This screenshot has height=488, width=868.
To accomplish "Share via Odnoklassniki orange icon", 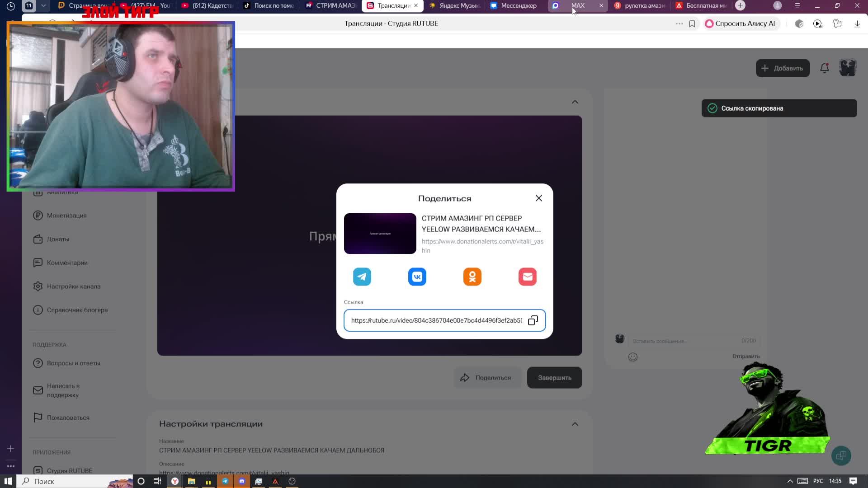I will 472,277.
